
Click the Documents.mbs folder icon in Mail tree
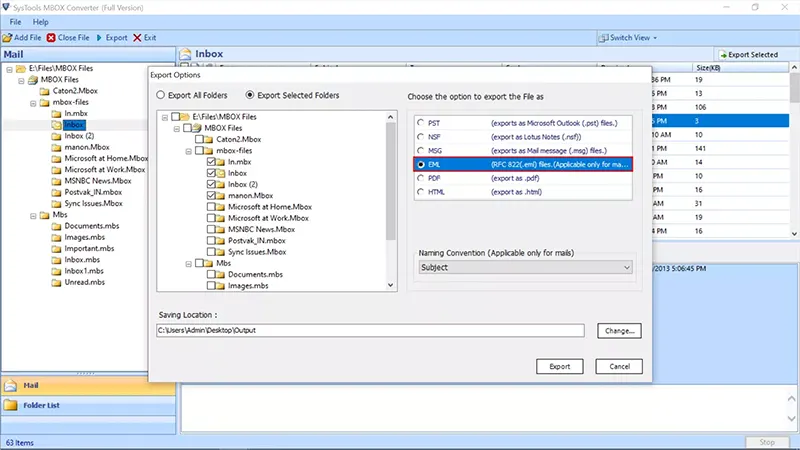pos(56,226)
